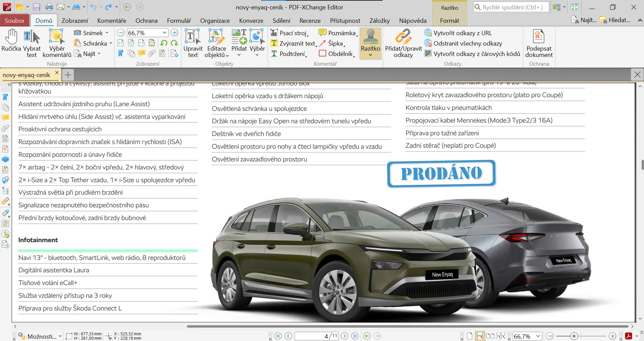
Task: Click the Rychlé spuštění search box
Action: (511, 7)
